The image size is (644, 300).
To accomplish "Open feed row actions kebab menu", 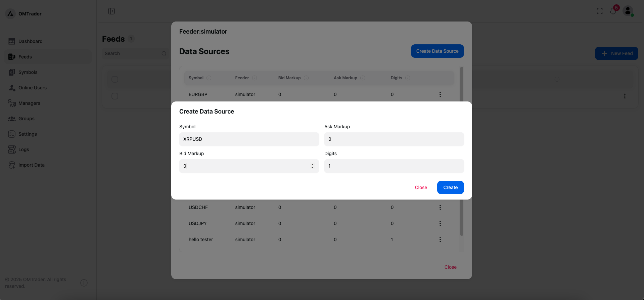I will point(625,96).
